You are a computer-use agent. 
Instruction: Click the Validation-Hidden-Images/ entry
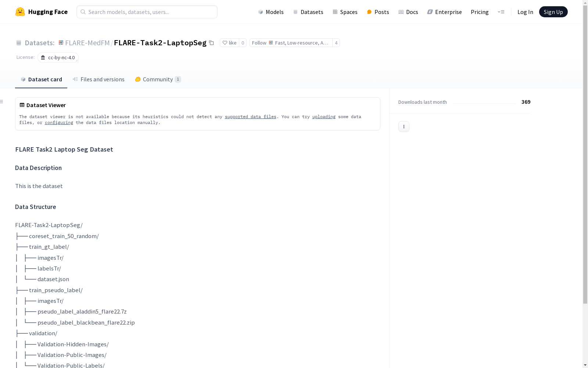click(73, 344)
